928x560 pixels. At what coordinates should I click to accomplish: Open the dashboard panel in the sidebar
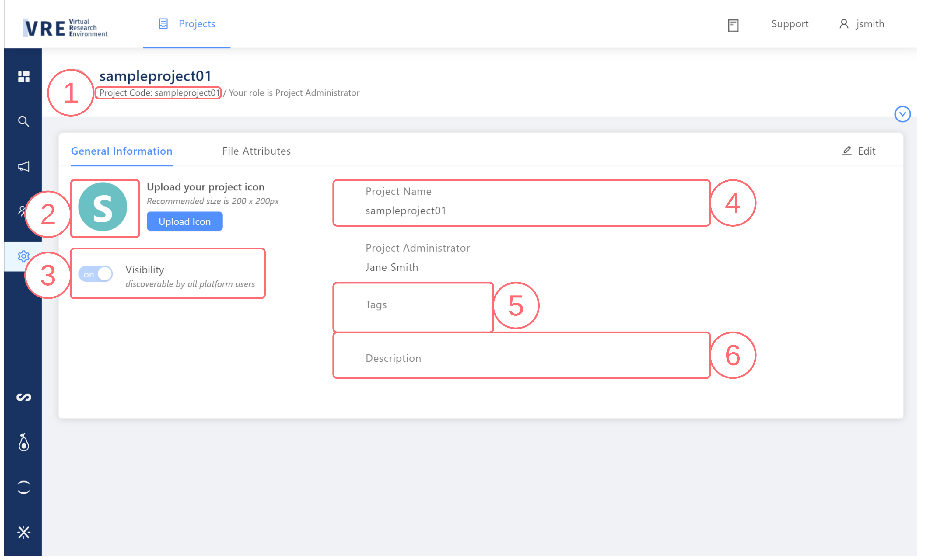point(24,77)
